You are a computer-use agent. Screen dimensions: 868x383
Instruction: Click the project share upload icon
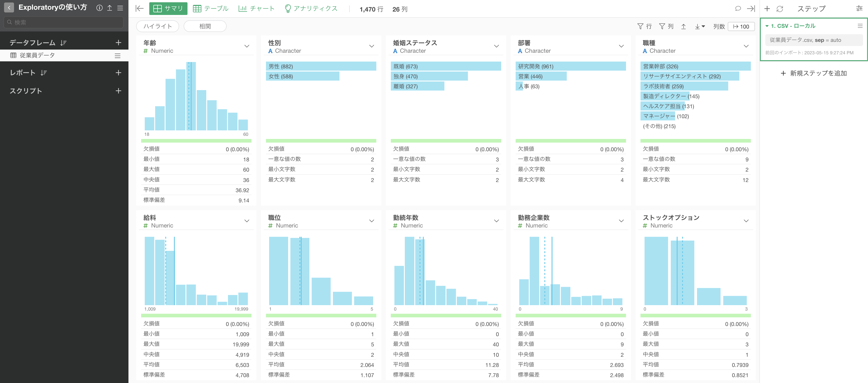coord(109,8)
